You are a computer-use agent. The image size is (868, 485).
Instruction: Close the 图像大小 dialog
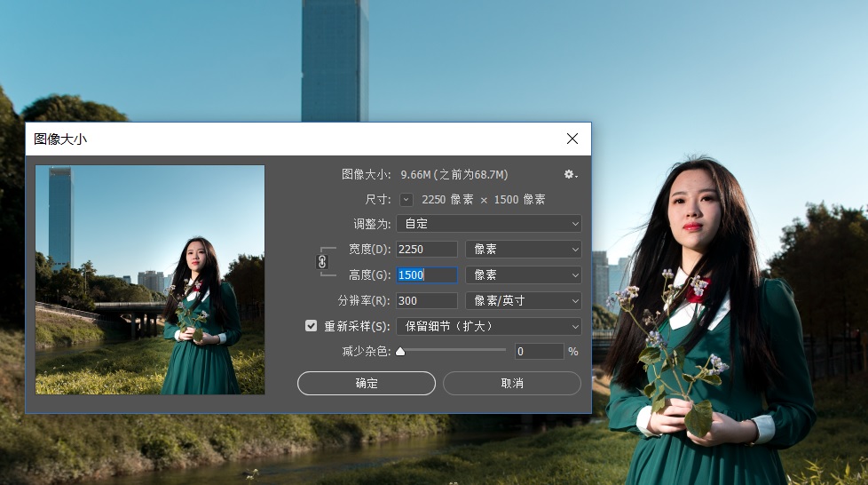pyautogui.click(x=572, y=139)
